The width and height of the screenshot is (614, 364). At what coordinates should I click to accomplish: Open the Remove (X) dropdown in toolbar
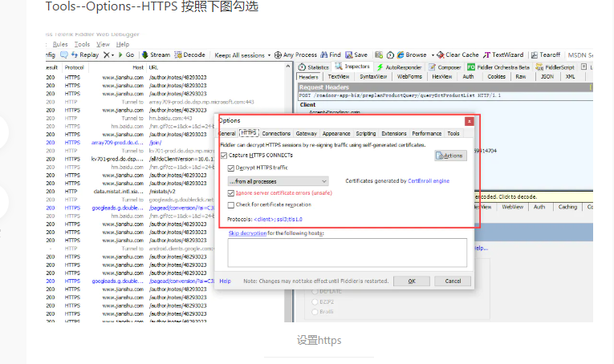click(x=108, y=55)
